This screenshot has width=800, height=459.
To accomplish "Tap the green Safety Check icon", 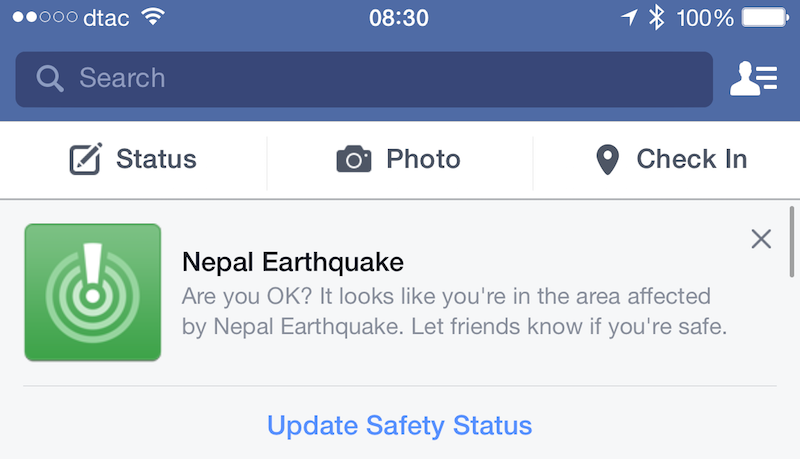I will pyautogui.click(x=93, y=292).
